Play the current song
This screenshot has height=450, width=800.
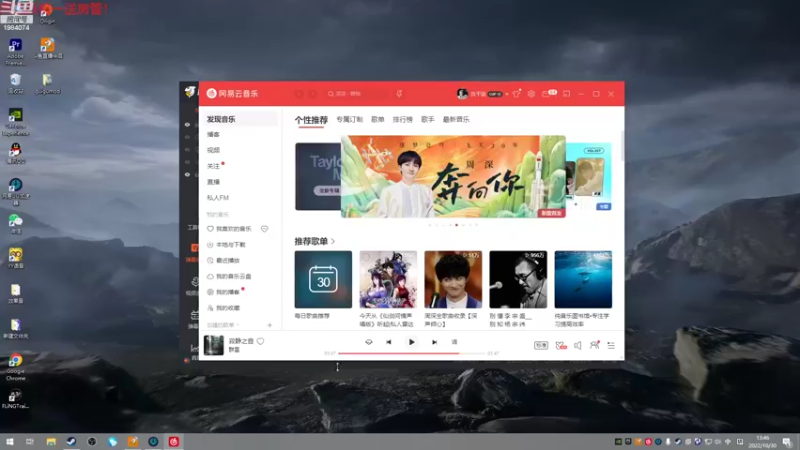pyautogui.click(x=411, y=342)
